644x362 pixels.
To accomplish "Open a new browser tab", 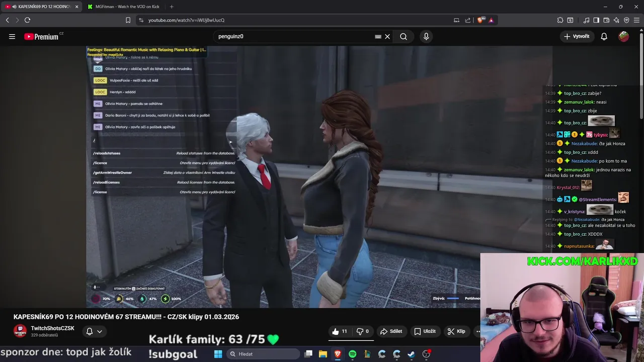I will (x=172, y=7).
